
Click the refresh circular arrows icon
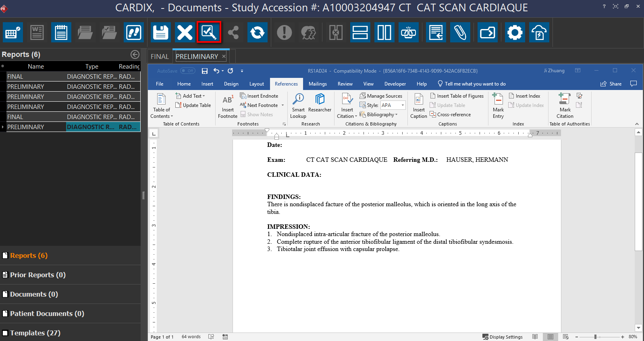pyautogui.click(x=257, y=33)
